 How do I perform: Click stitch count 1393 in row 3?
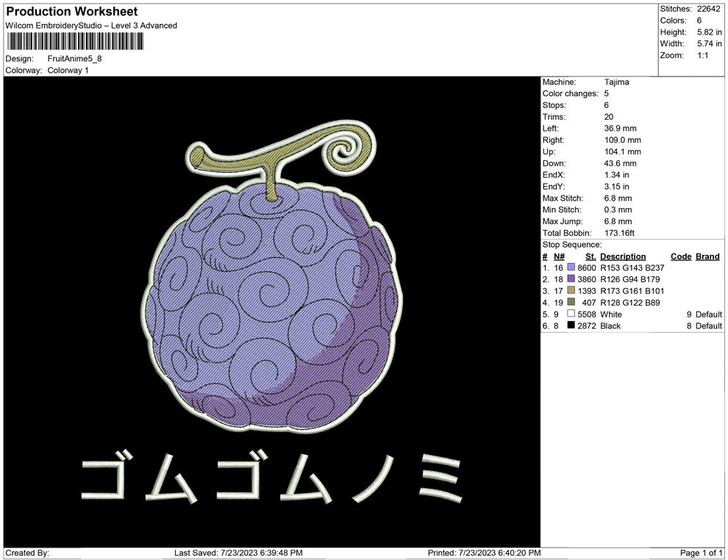pyautogui.click(x=586, y=291)
